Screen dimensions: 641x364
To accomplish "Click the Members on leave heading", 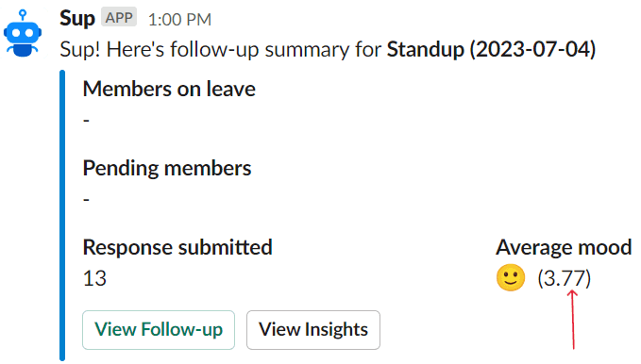I will pyautogui.click(x=169, y=89).
